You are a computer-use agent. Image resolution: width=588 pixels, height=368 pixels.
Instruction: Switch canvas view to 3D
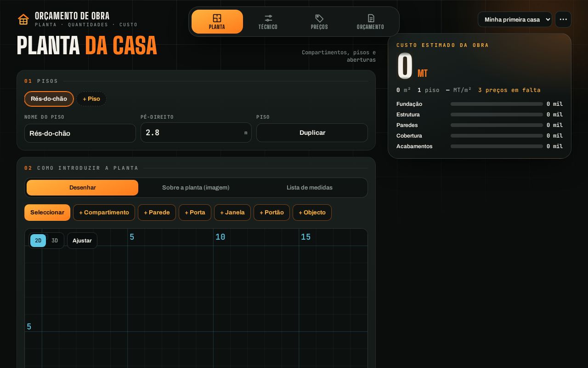tap(55, 241)
